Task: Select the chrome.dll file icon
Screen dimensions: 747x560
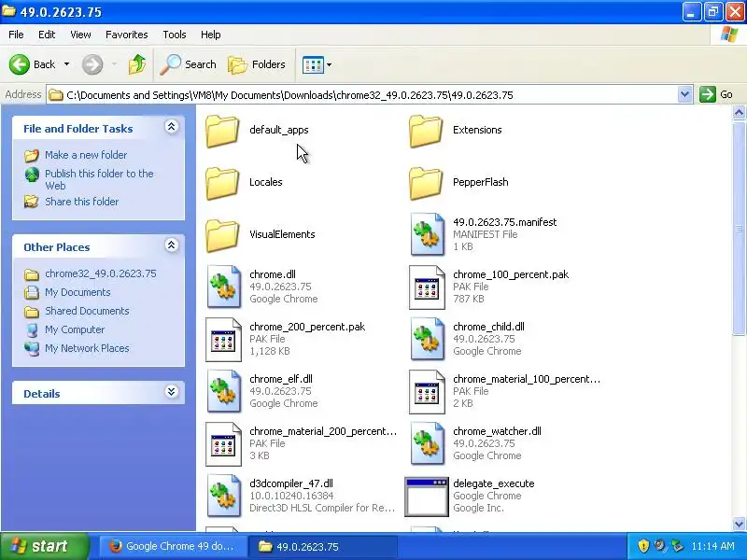Action: click(x=224, y=287)
